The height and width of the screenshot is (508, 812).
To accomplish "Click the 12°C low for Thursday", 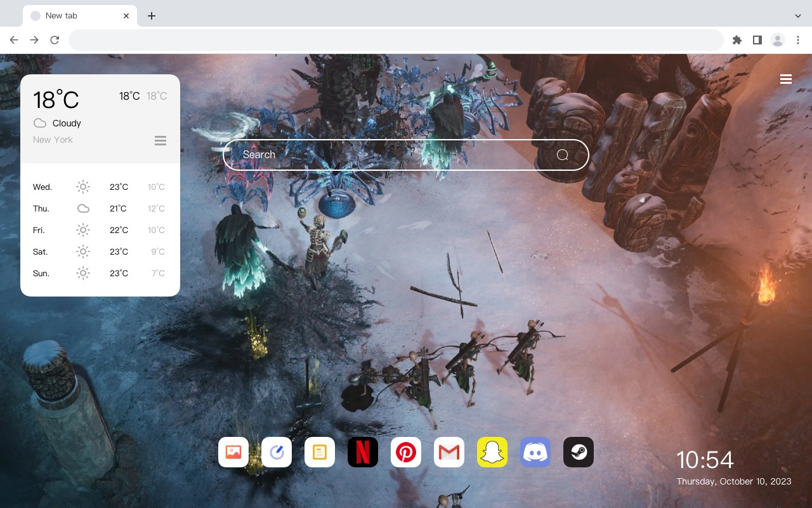I will [156, 208].
